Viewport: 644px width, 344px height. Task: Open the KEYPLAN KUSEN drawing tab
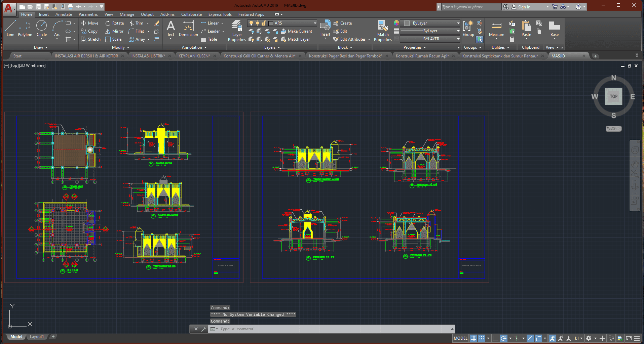(194, 56)
